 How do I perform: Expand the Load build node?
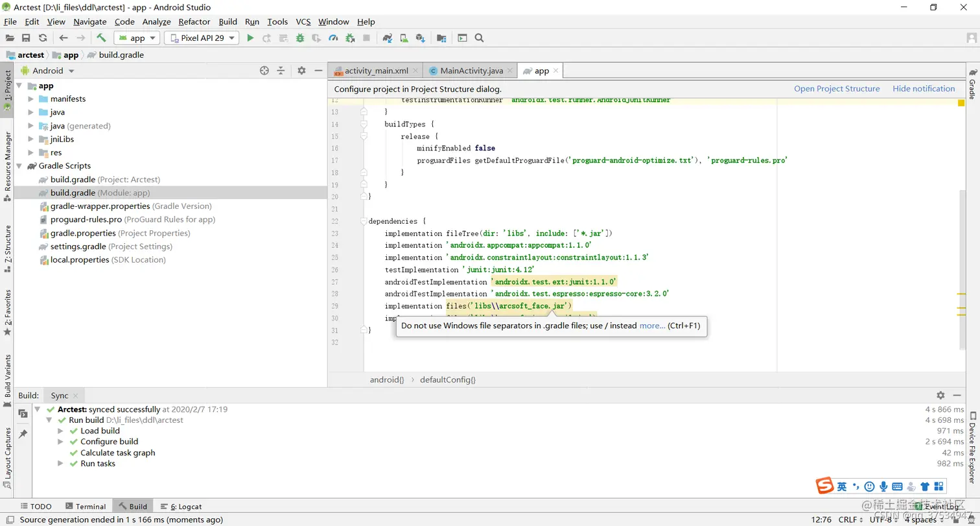[60, 431]
